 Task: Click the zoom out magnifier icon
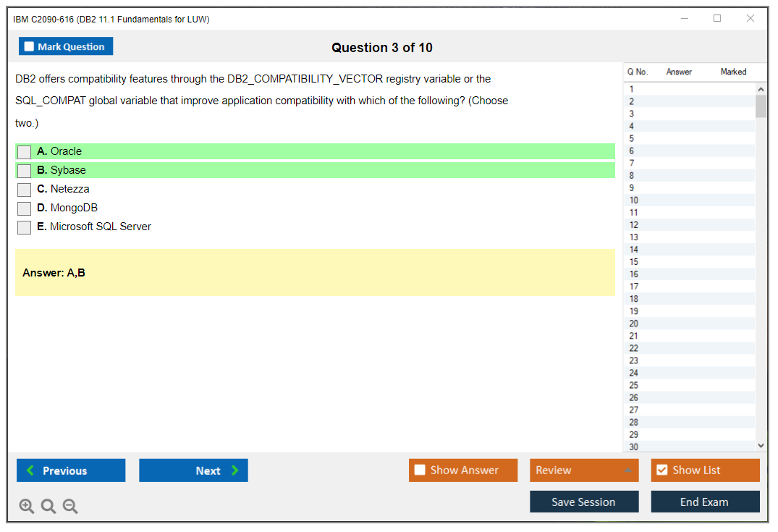(70, 507)
